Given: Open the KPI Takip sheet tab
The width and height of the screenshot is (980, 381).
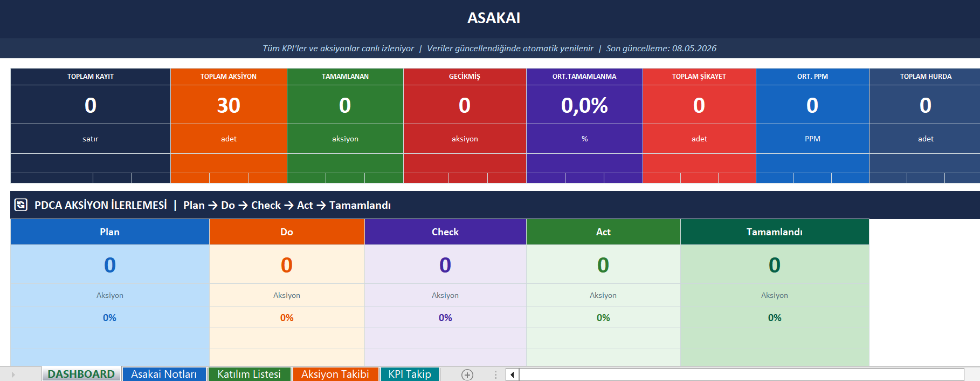Looking at the screenshot, I should click(x=410, y=374).
